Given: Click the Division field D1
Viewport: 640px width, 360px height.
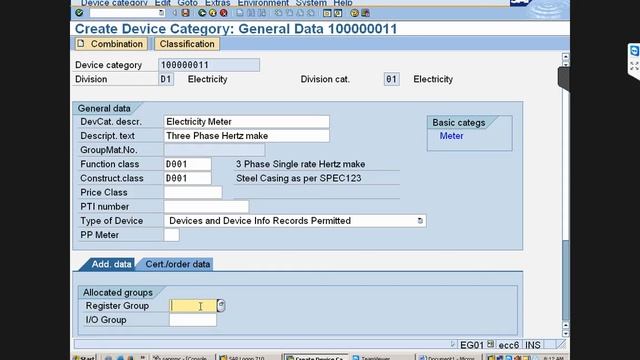Looking at the screenshot, I should pos(166,79).
